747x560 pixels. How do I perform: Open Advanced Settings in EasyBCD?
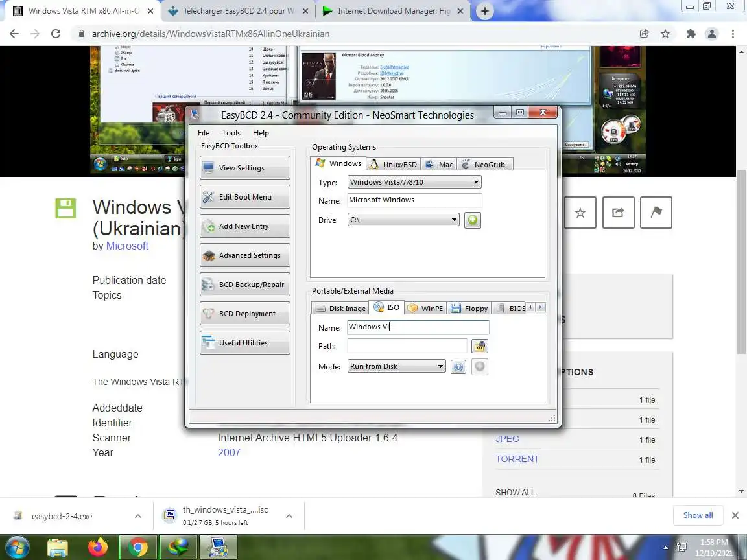[245, 255]
